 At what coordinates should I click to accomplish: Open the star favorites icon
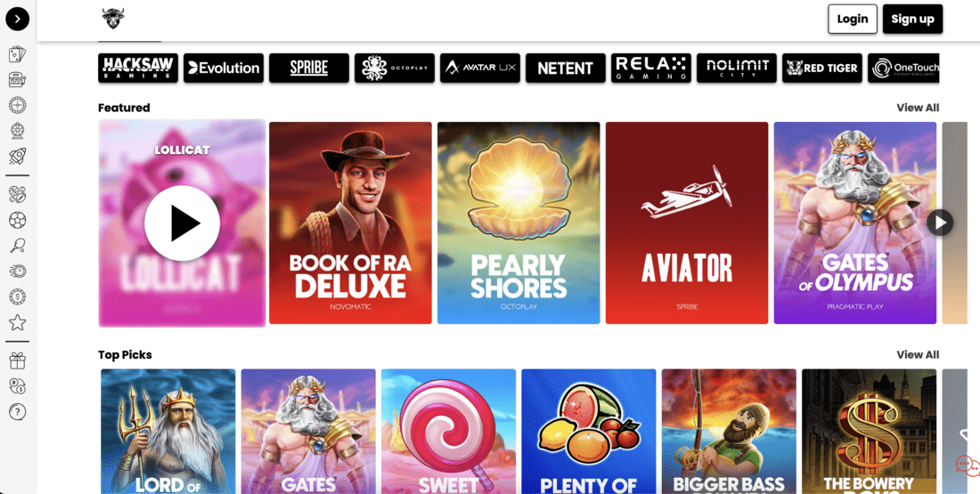coord(18,322)
